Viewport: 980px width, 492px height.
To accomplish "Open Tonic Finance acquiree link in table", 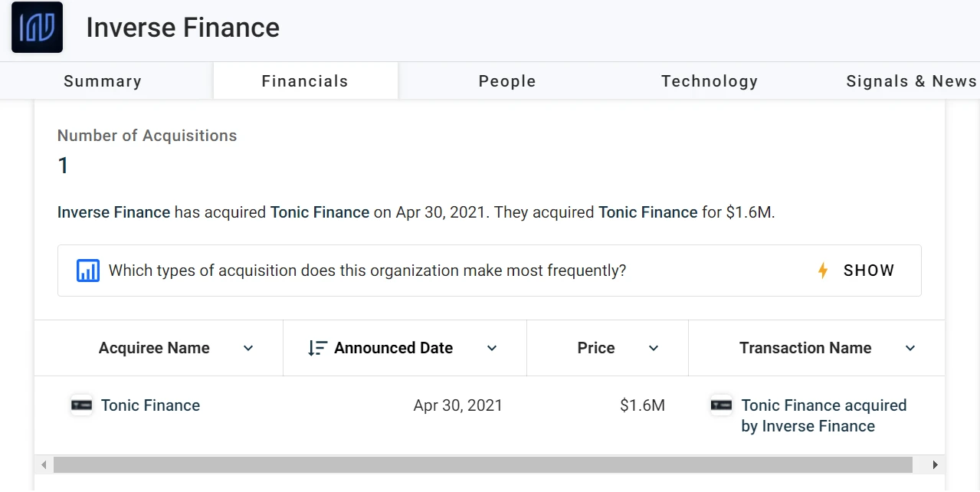I will pos(150,405).
